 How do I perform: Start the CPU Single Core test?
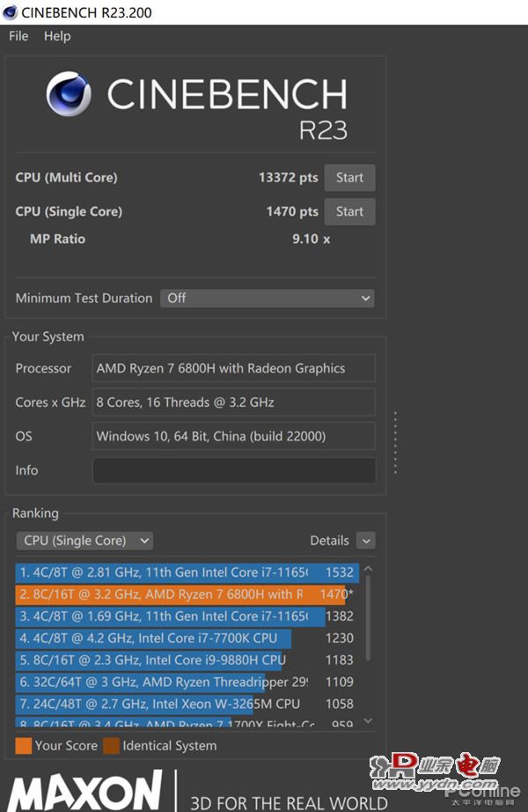point(349,211)
